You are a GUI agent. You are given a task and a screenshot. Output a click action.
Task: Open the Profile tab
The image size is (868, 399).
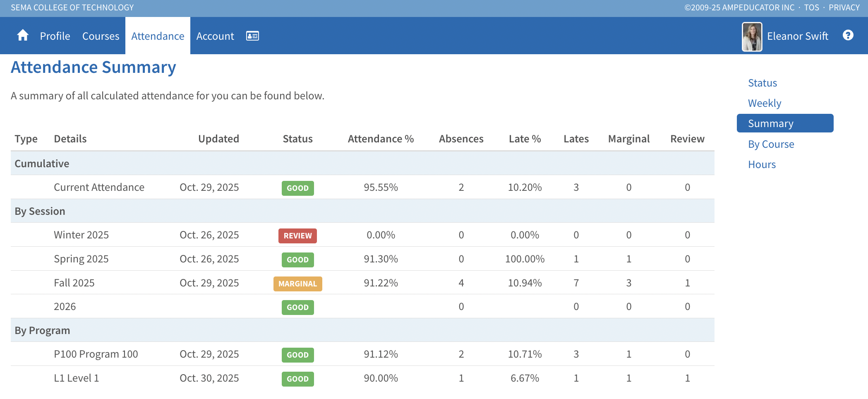[55, 36]
